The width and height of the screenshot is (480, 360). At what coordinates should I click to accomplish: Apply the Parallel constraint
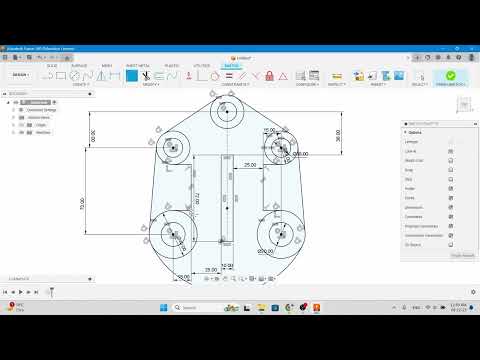click(x=242, y=76)
